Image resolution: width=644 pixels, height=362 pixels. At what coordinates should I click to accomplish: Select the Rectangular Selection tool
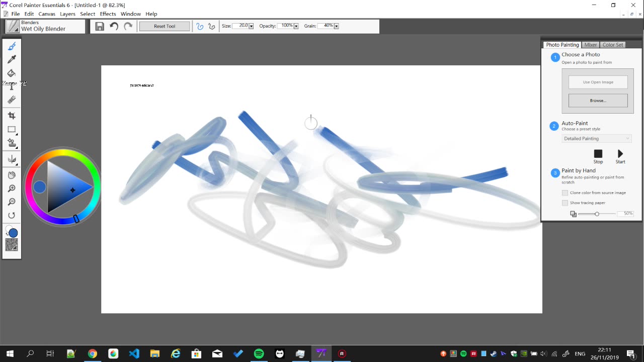pyautogui.click(x=12, y=129)
